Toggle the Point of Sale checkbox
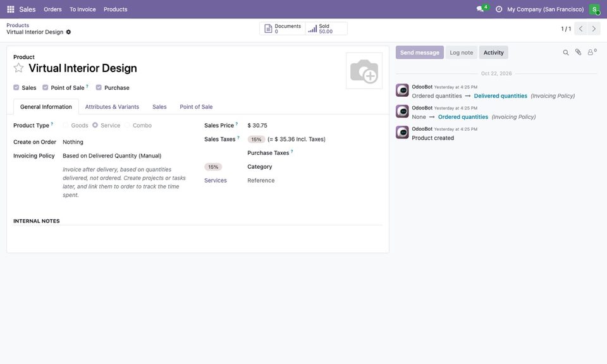Viewport: 607px width, 364px height. tap(46, 87)
